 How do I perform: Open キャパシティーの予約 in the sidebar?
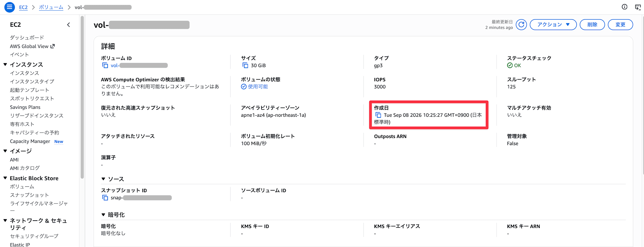click(34, 133)
